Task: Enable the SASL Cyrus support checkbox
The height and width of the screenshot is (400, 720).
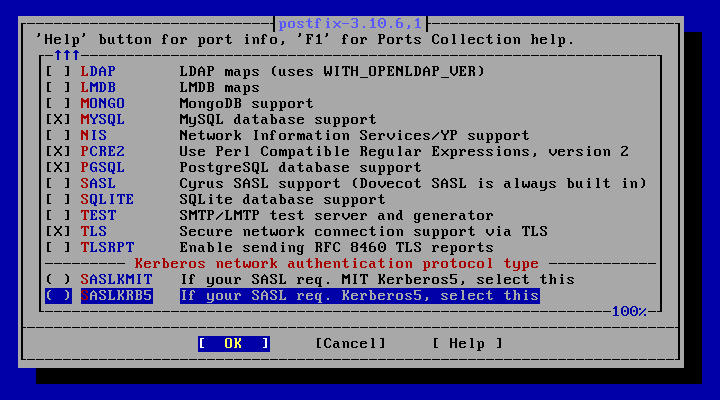Action: (58, 184)
